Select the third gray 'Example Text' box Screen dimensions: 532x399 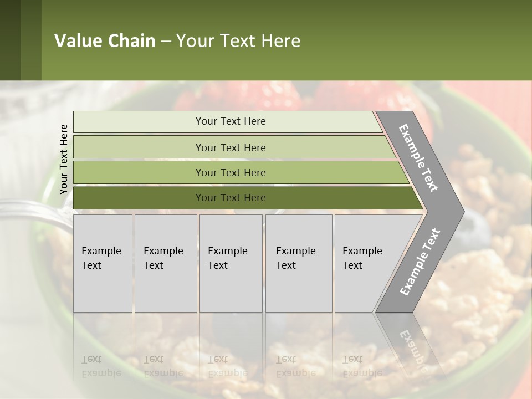[231, 263]
